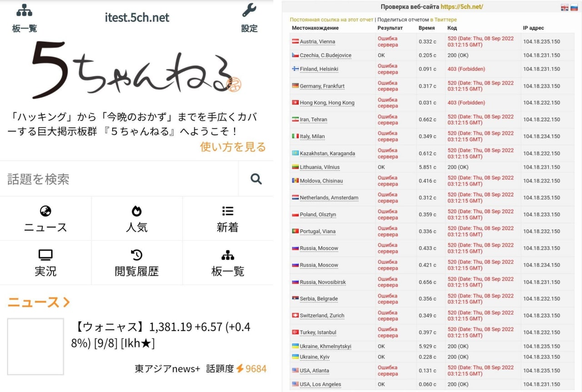Click the 5ちゃんねる logo
Screen dimensions: 582x392
click(136, 69)
